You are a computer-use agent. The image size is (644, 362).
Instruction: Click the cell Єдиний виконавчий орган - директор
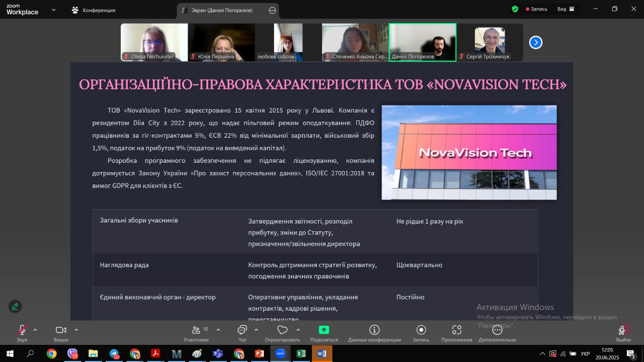click(157, 297)
